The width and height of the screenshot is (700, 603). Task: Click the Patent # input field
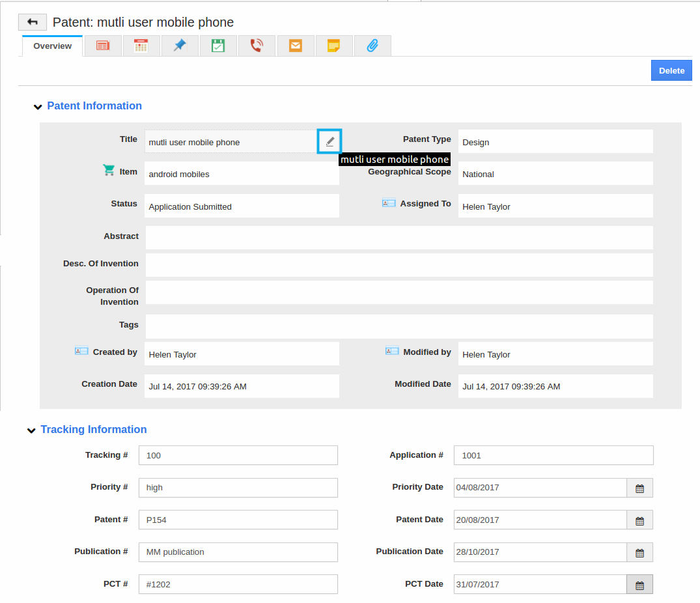[x=238, y=520]
